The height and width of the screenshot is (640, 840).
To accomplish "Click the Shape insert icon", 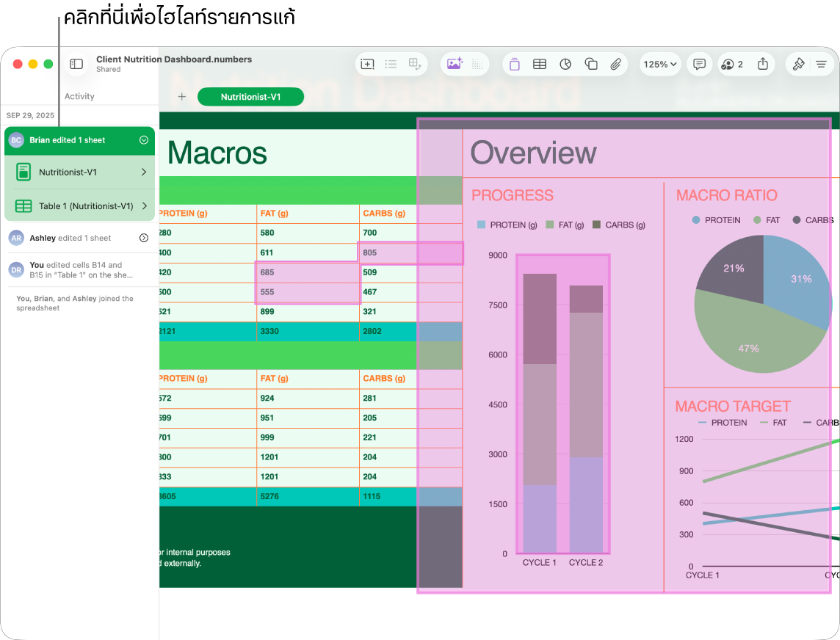I will click(591, 65).
